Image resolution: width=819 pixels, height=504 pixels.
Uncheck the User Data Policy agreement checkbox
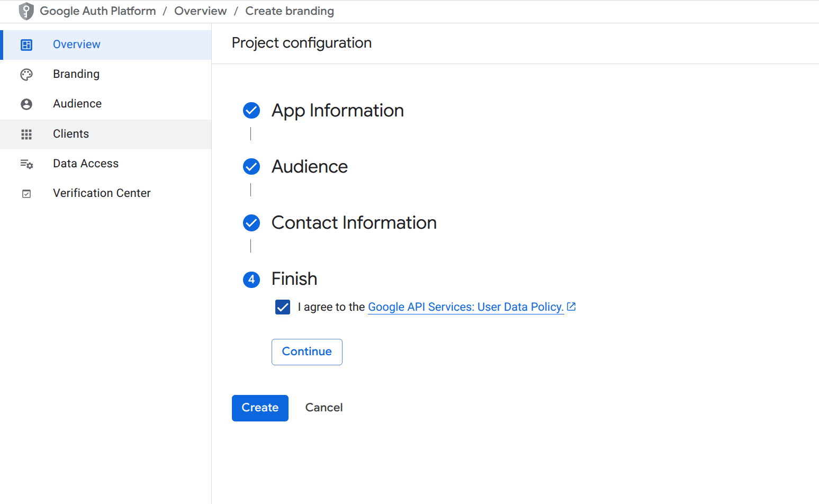(x=283, y=307)
